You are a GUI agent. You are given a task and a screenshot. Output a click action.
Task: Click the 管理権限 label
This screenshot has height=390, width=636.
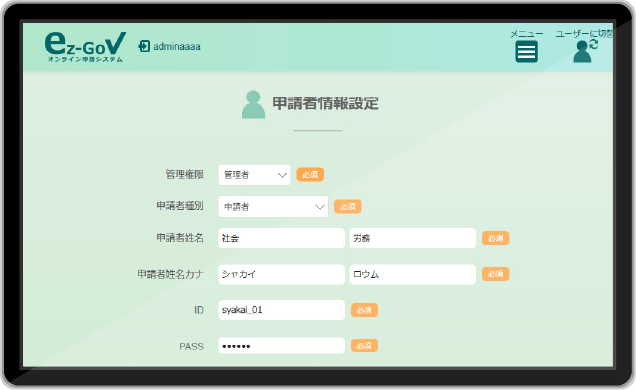tap(185, 174)
